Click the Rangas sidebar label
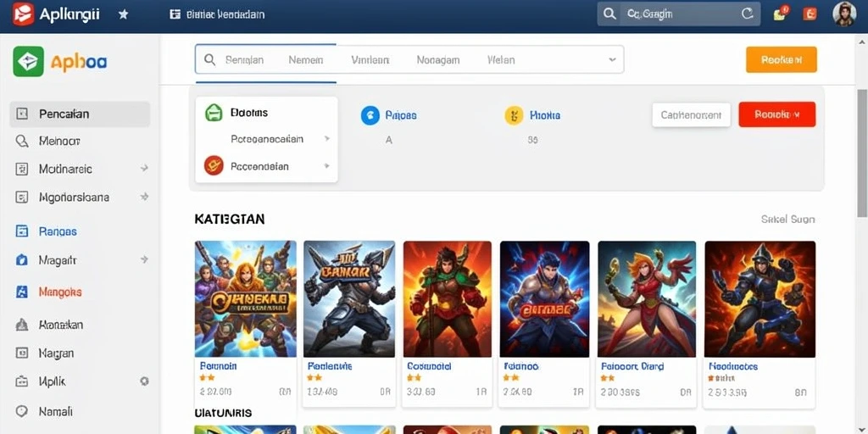This screenshot has height=434, width=868. click(x=58, y=231)
